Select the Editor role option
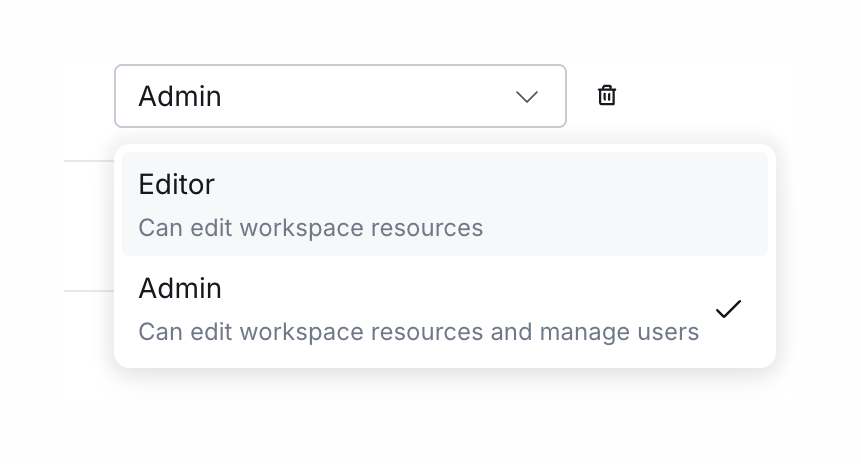Image resolution: width=861 pixels, height=464 pixels. point(444,205)
